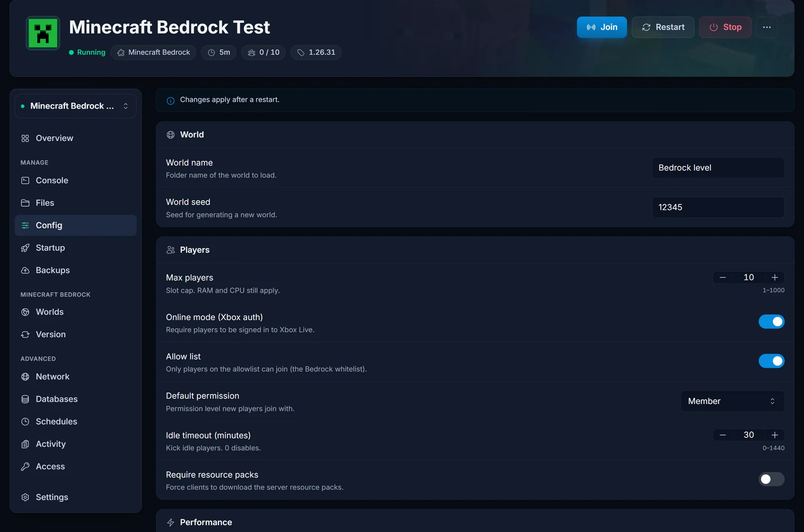Screen dimensions: 804x532
Task: Enable Require resource packs toggle
Action: point(771,479)
